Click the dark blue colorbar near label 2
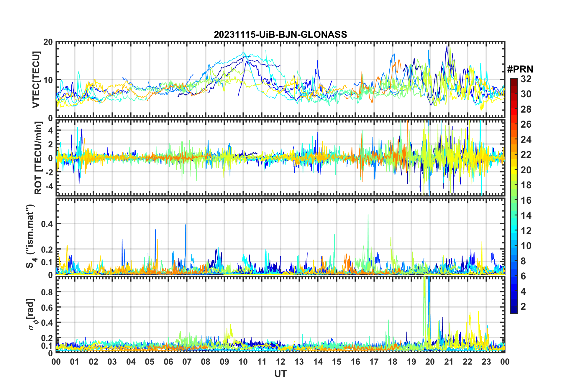The height and width of the screenshot is (392, 561). pyautogui.click(x=514, y=307)
